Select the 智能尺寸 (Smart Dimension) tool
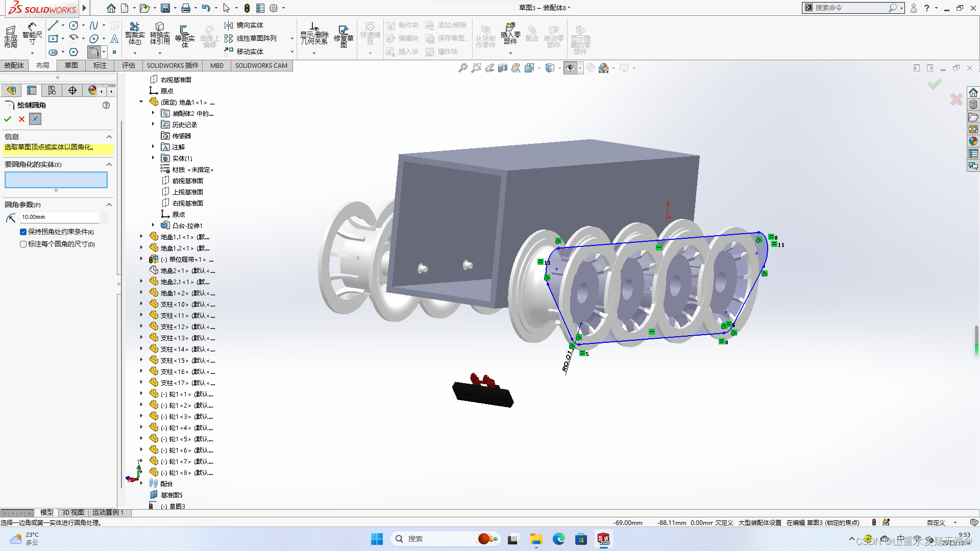Screen dimensions: 980x551 (x=32, y=35)
